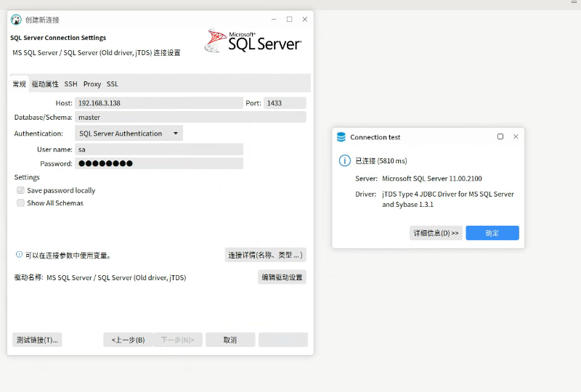Image resolution: width=581 pixels, height=392 pixels.
Task: Maximize the 创建新连接 window
Action: 289,20
